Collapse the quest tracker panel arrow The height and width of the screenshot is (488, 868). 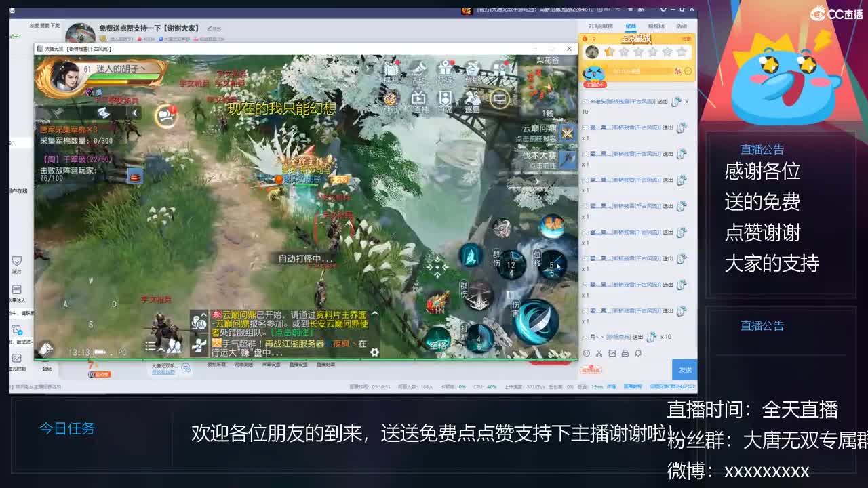coord(134,113)
